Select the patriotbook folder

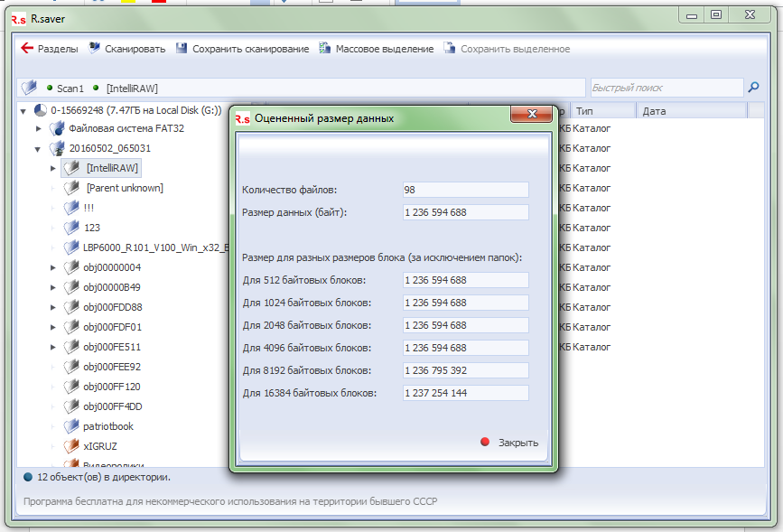(107, 426)
